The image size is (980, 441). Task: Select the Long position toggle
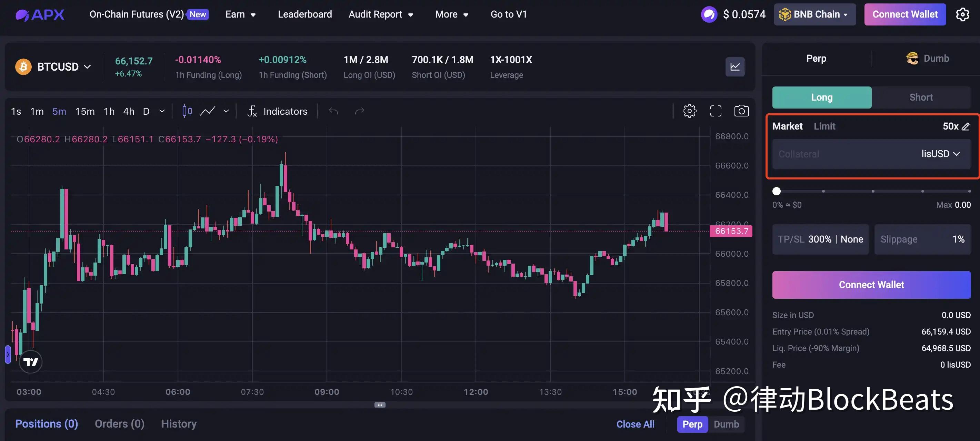pyautogui.click(x=822, y=97)
